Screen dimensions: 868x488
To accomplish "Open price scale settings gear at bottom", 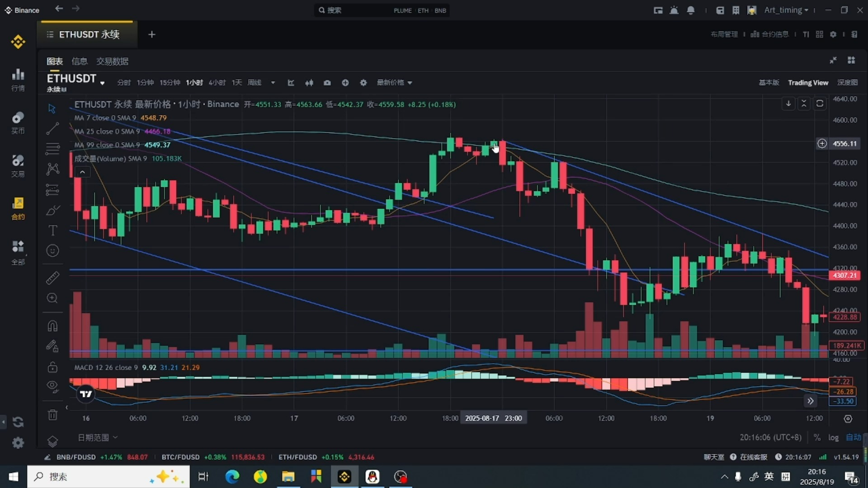I will click(x=848, y=419).
